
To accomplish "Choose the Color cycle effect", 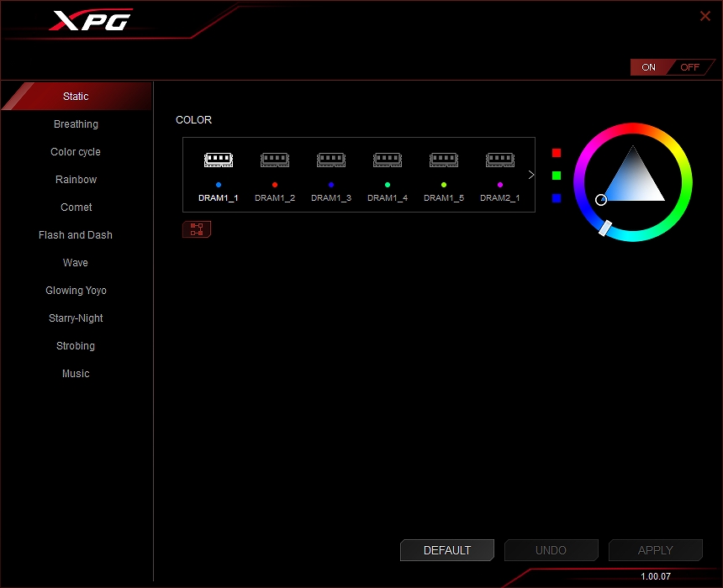I will tap(76, 151).
